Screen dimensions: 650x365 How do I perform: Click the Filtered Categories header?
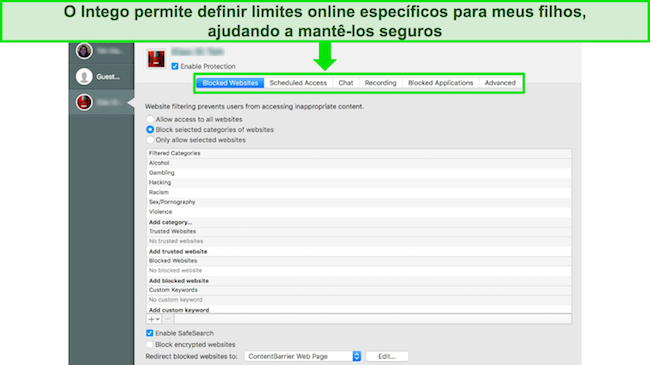coord(359,153)
